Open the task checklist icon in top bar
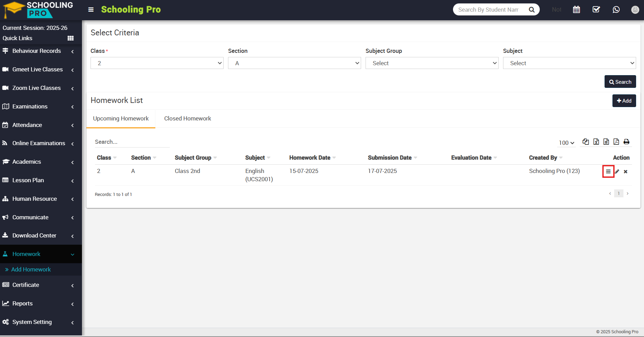The width and height of the screenshot is (644, 337). 596,10
